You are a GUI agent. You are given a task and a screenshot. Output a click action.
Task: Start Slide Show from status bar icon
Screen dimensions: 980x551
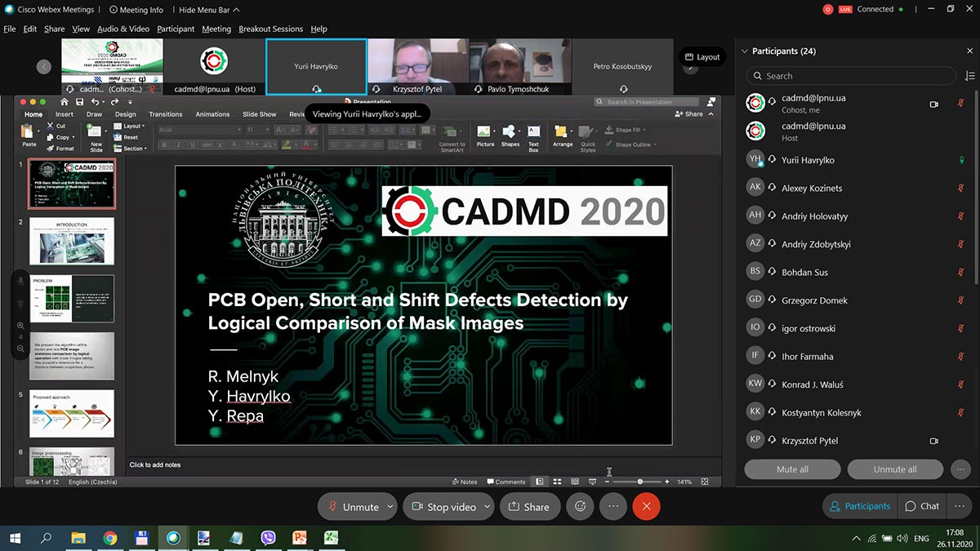click(591, 482)
